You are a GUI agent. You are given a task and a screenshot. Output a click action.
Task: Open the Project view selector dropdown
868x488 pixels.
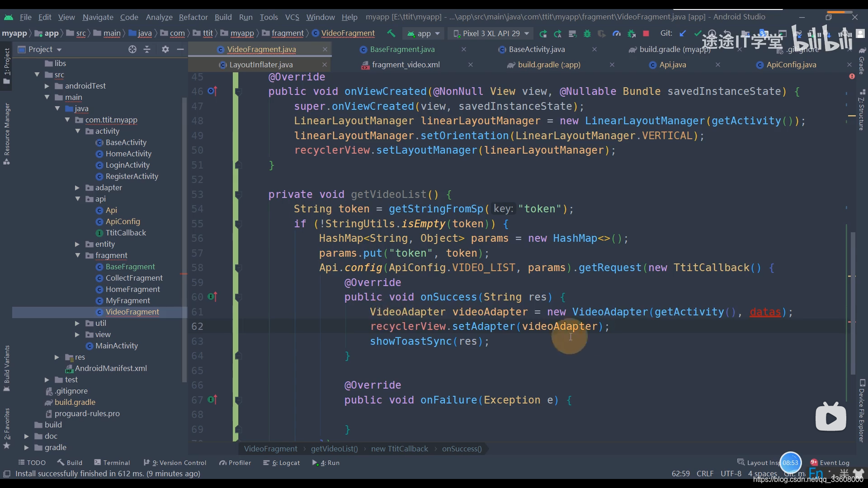[x=40, y=49]
